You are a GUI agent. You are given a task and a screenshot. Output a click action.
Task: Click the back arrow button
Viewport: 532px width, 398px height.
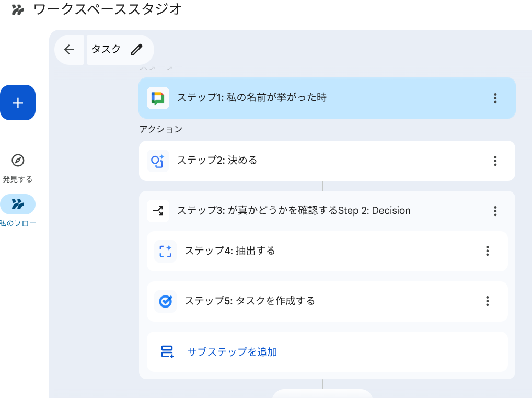point(69,50)
